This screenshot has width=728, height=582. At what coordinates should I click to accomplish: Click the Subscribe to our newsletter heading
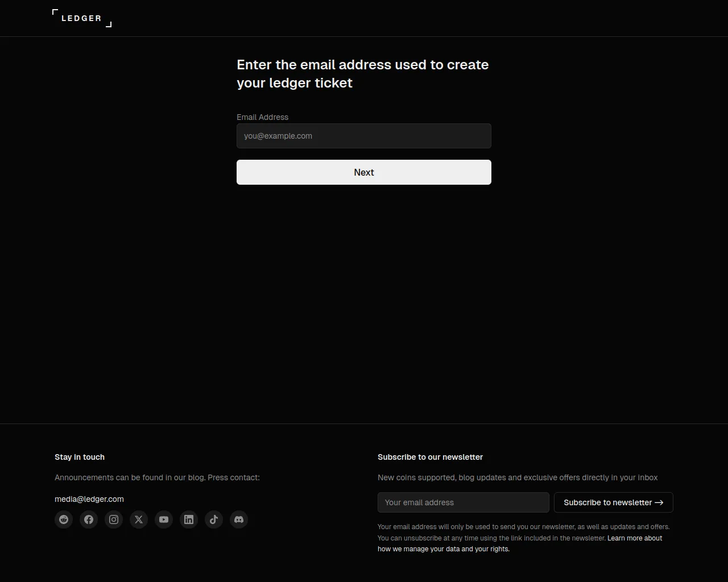430,457
